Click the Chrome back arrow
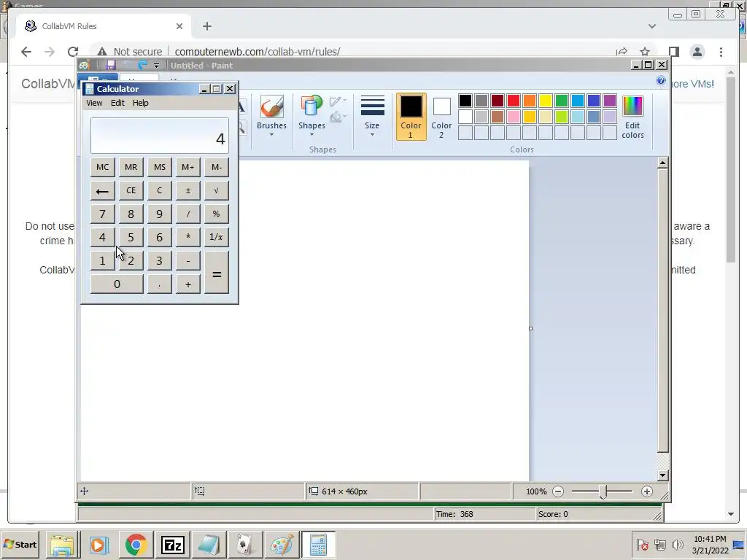 tap(26, 52)
